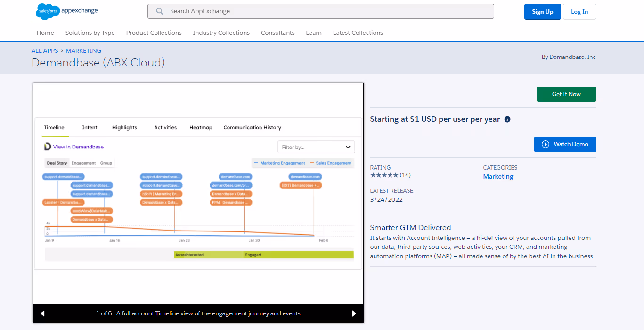The height and width of the screenshot is (330, 644).
Task: Select the Timeline tab in the screenshot
Action: click(54, 128)
